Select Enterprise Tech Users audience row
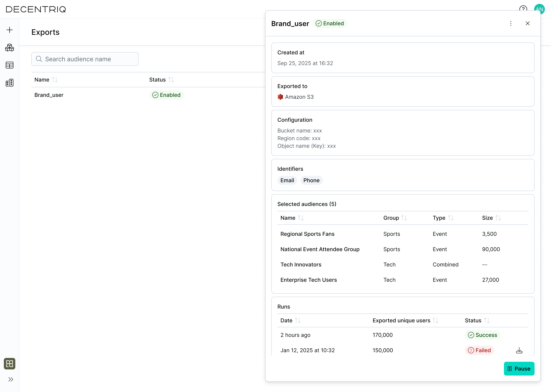 tap(403, 280)
